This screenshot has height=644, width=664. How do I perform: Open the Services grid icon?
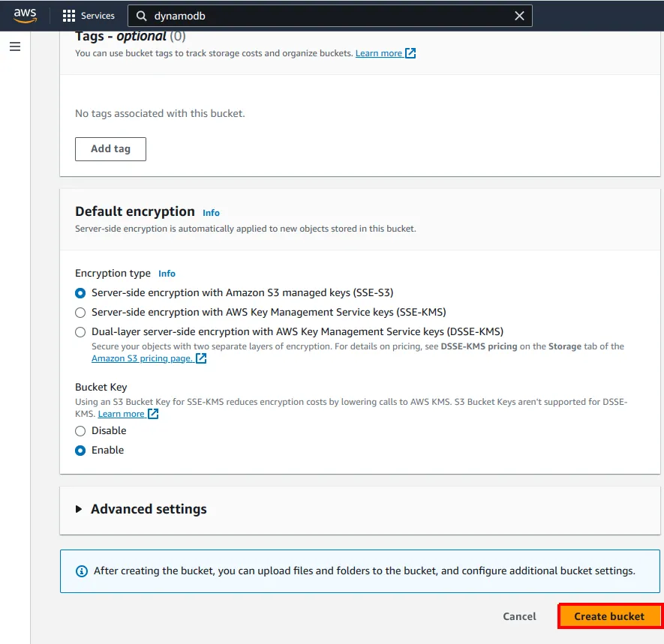(68, 16)
